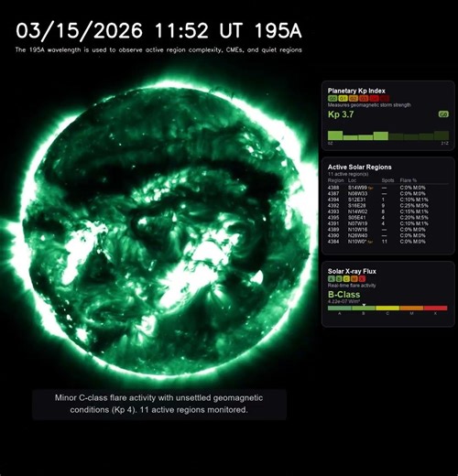Click the yellow C segment of the flux bar
The image size is (458, 476).
click(x=387, y=308)
